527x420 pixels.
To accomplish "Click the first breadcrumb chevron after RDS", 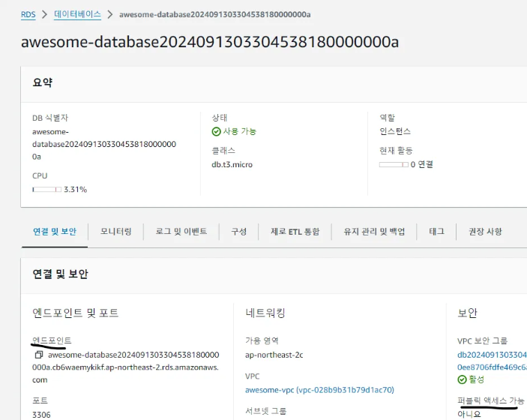I will (x=45, y=14).
